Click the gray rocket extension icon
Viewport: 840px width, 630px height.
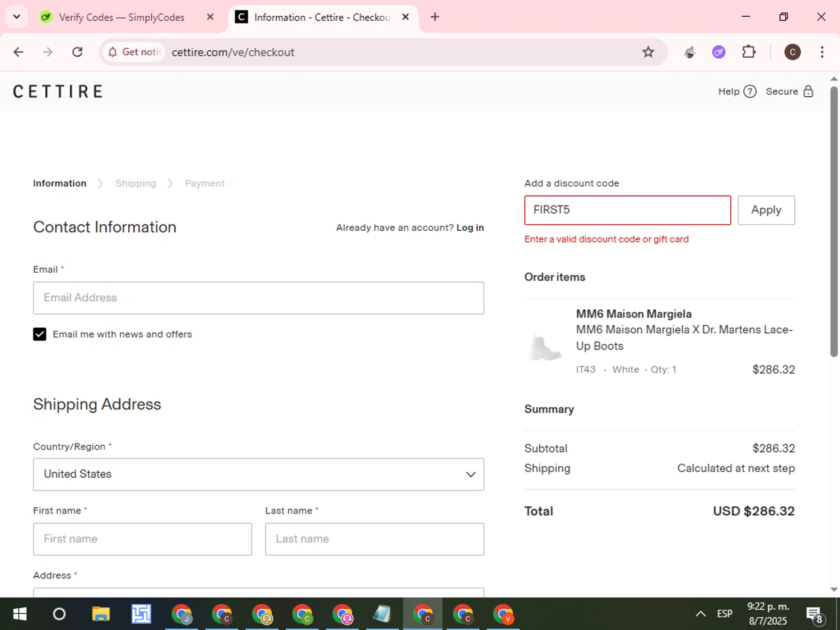coord(690,52)
